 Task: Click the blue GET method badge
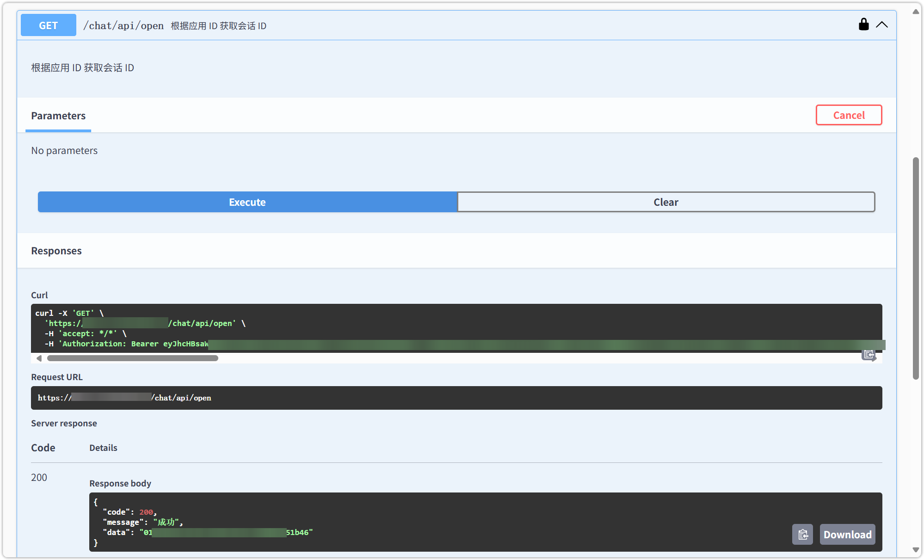(x=48, y=25)
